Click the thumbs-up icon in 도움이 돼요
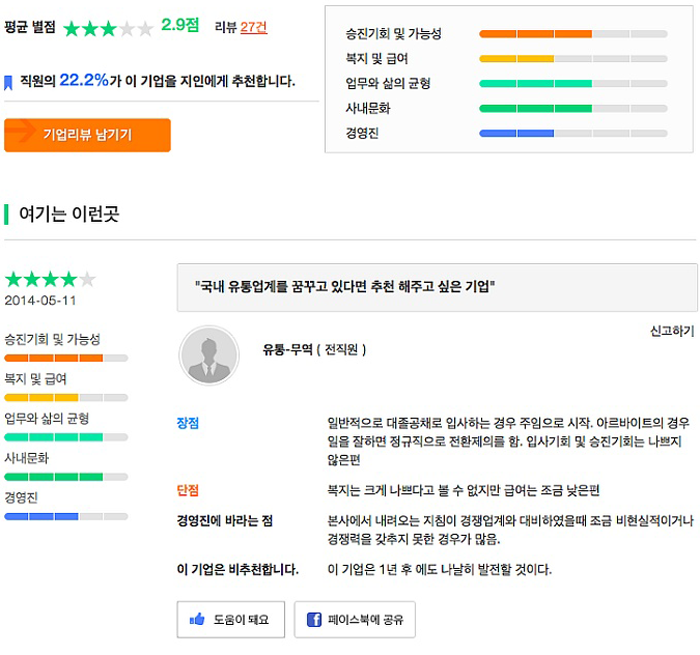This screenshot has height=655, width=700. (197, 619)
